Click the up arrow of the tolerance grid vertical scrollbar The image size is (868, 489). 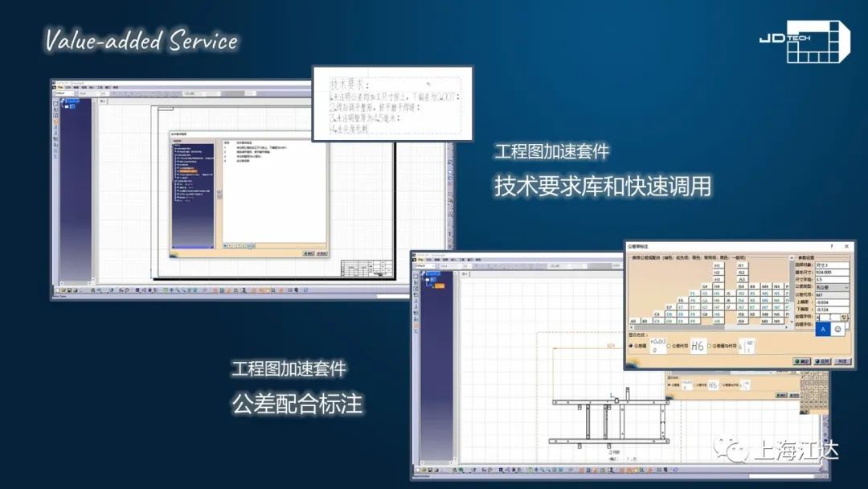pyautogui.click(x=792, y=258)
